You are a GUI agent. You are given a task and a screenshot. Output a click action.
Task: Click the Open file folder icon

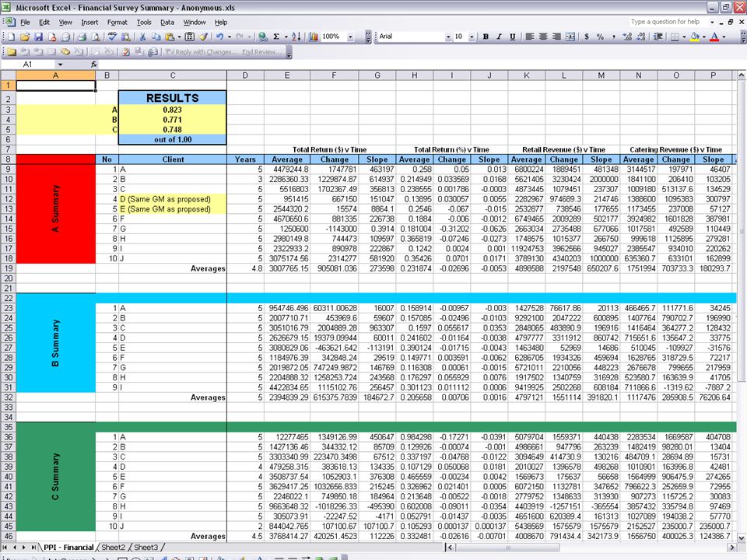[25, 37]
